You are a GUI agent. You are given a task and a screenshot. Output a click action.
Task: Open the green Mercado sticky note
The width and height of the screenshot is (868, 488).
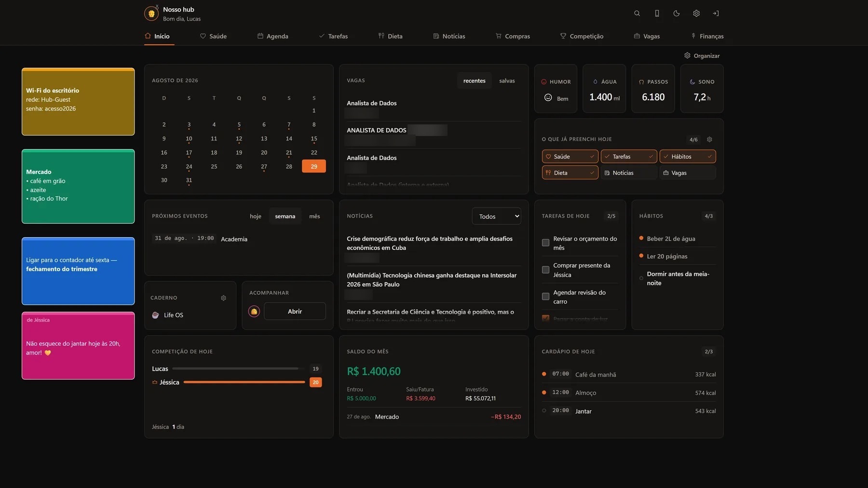point(78,187)
